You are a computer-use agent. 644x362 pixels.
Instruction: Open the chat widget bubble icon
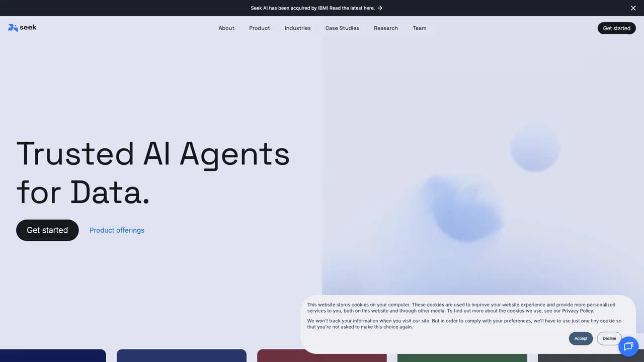(628, 346)
